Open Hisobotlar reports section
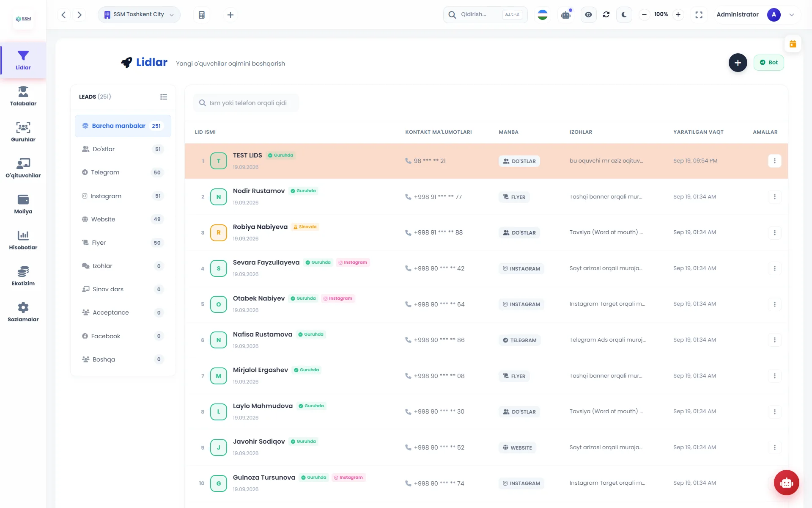Image resolution: width=812 pixels, height=508 pixels. [x=23, y=240]
